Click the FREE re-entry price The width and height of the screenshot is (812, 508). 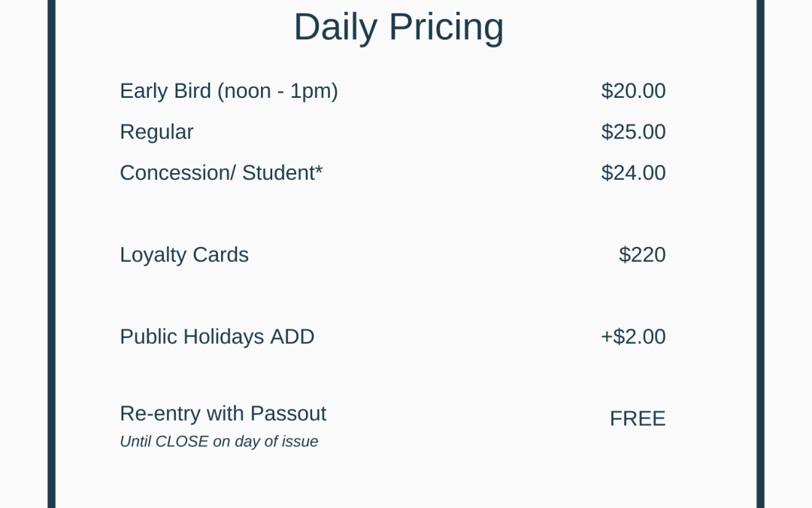point(638,418)
